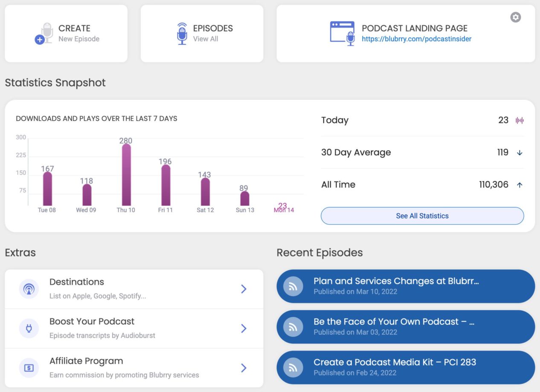Viewport: 540px width, 392px height.
Task: Click the RSS icon on Be the Face episode
Action: point(293,327)
